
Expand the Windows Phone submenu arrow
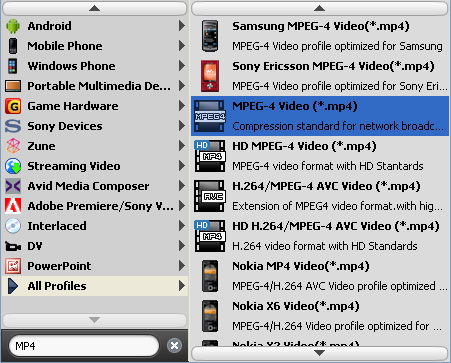182,66
